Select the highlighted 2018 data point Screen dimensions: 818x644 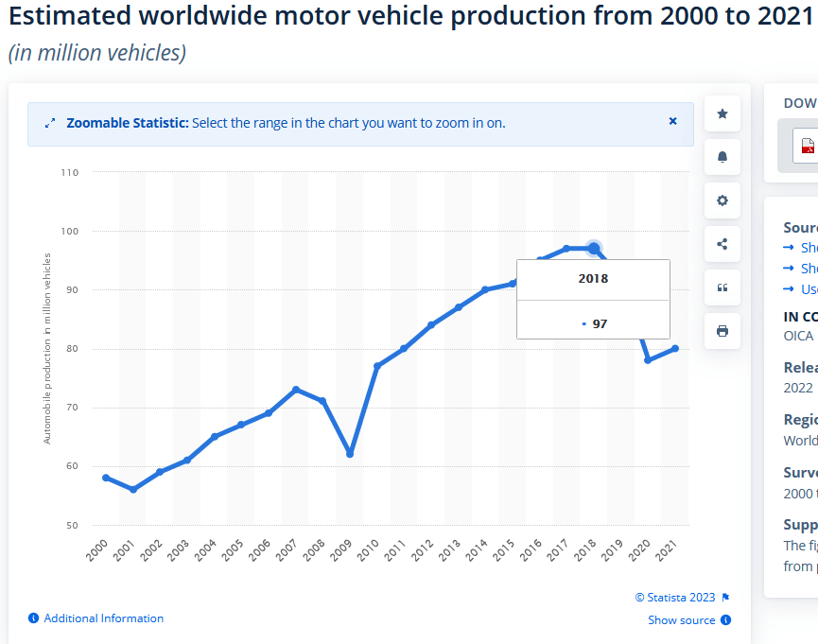[593, 247]
